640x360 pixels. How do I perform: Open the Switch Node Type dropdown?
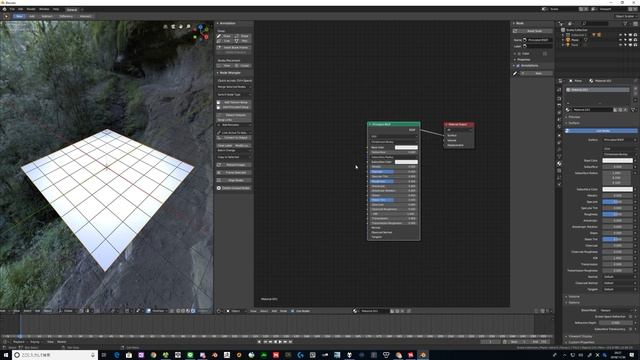[x=234, y=94]
